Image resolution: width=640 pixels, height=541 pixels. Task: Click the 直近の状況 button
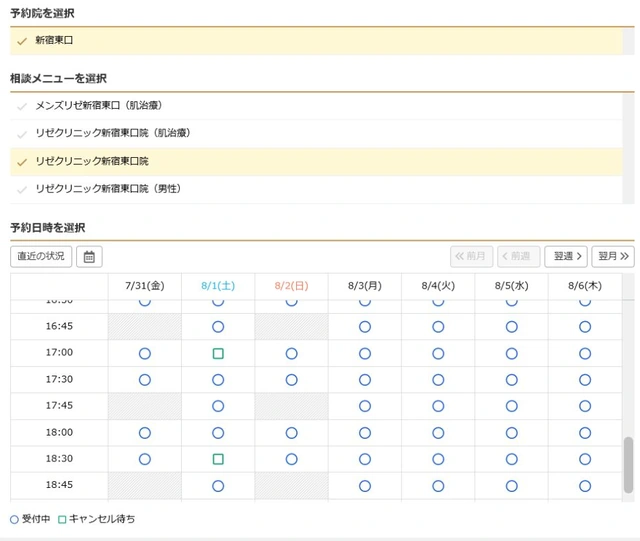(41, 256)
